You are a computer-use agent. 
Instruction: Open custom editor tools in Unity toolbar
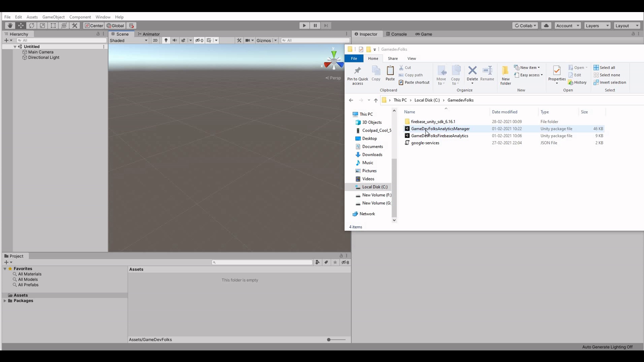pos(74,26)
